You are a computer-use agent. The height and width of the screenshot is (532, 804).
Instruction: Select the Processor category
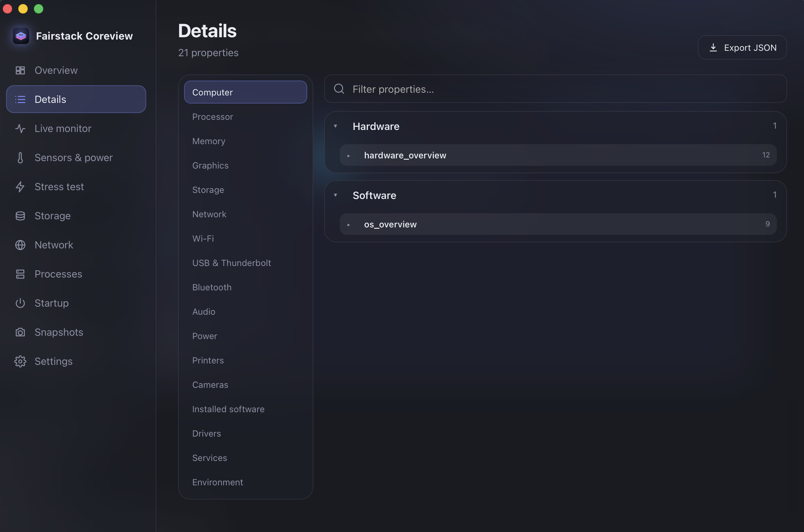[246, 117]
